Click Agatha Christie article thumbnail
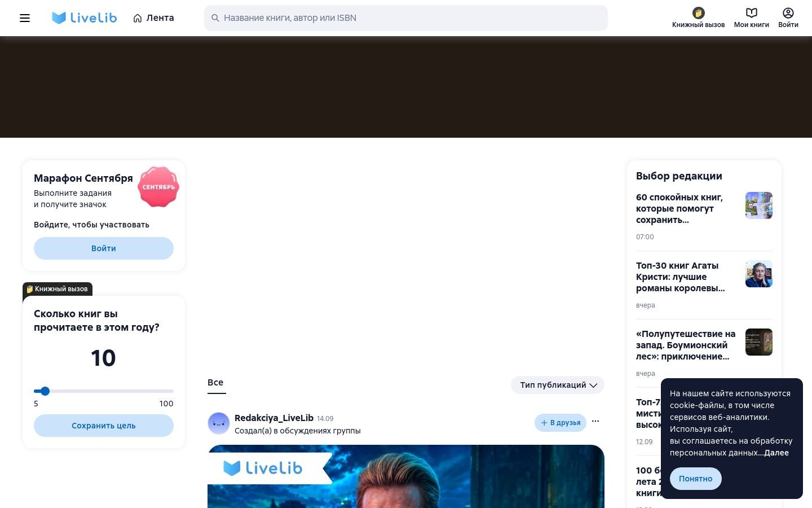Screen dimensions: 812x508 point(759,274)
